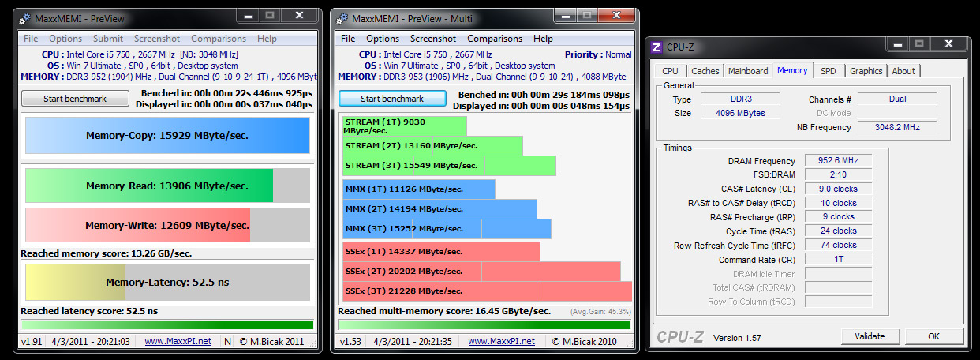
Task: Click the DRAM Frequency 952.6 MHz field
Action: (839, 160)
